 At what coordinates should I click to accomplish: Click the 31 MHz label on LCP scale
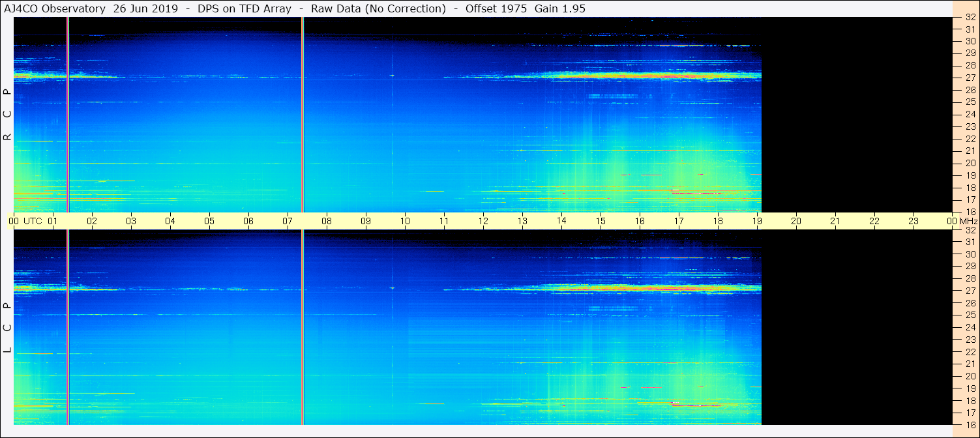(970, 242)
